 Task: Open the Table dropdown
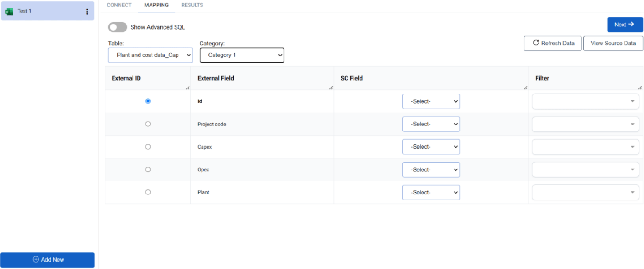coord(150,55)
